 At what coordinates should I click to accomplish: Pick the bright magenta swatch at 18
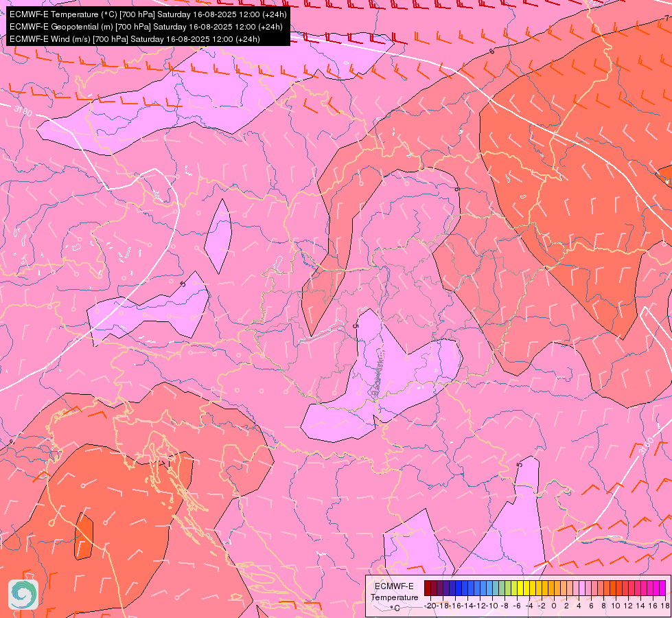662,588
